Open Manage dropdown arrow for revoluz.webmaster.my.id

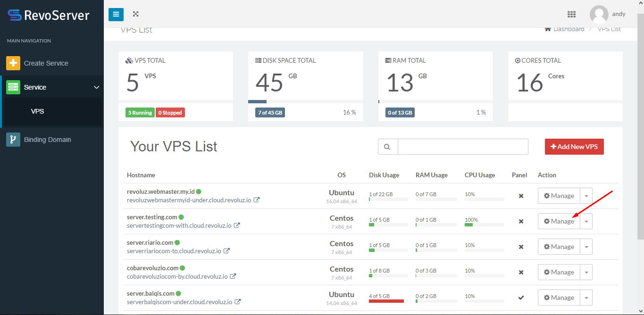click(x=586, y=196)
